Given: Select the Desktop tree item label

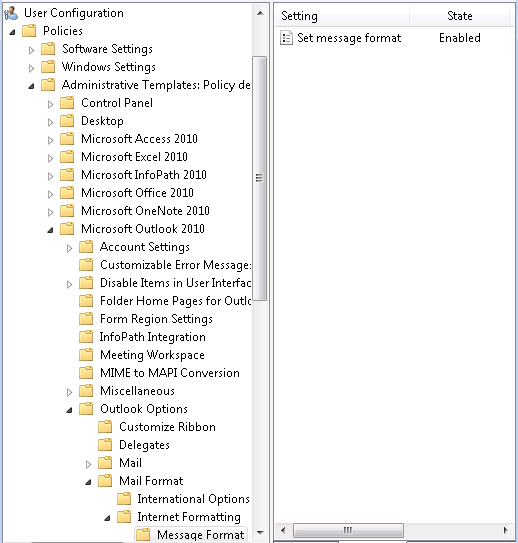Looking at the screenshot, I should click(x=102, y=121).
